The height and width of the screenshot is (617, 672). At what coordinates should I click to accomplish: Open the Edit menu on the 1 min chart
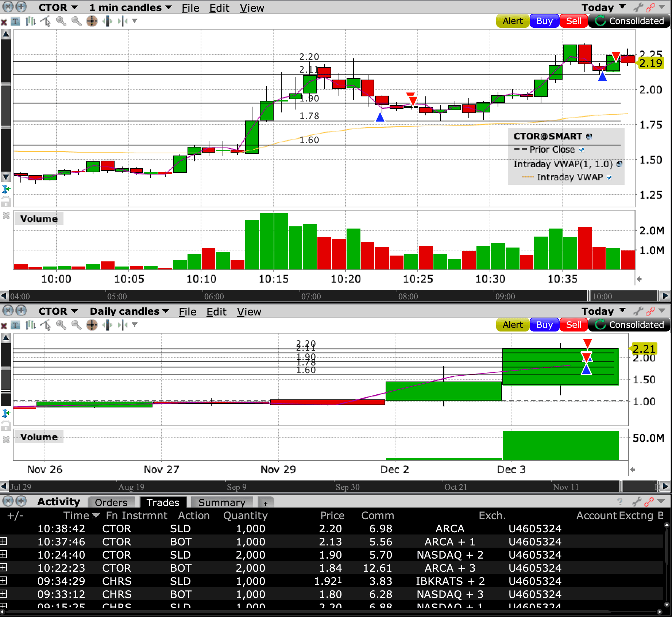pos(219,8)
